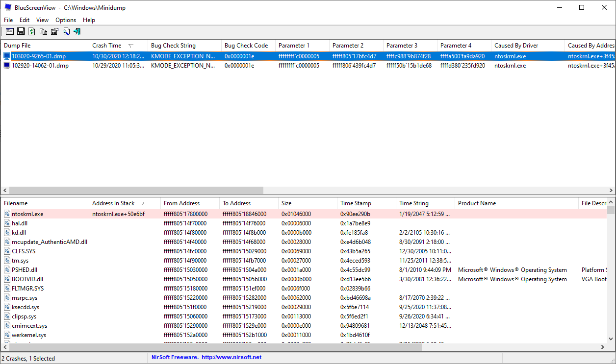The image size is (616, 364).
Task: Open Advanced Options from the toolbar
Action: (x=9, y=31)
